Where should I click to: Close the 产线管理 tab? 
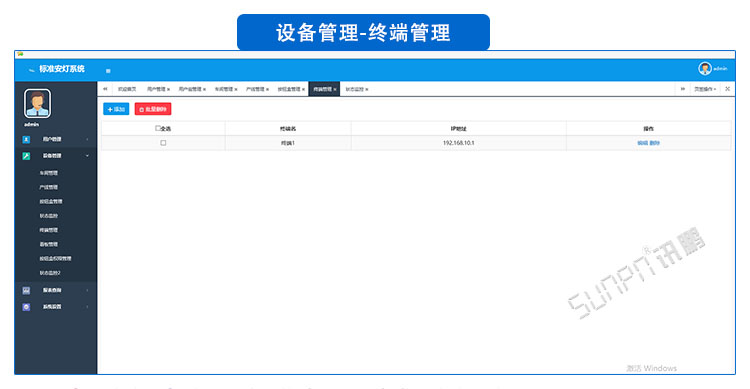[268, 89]
